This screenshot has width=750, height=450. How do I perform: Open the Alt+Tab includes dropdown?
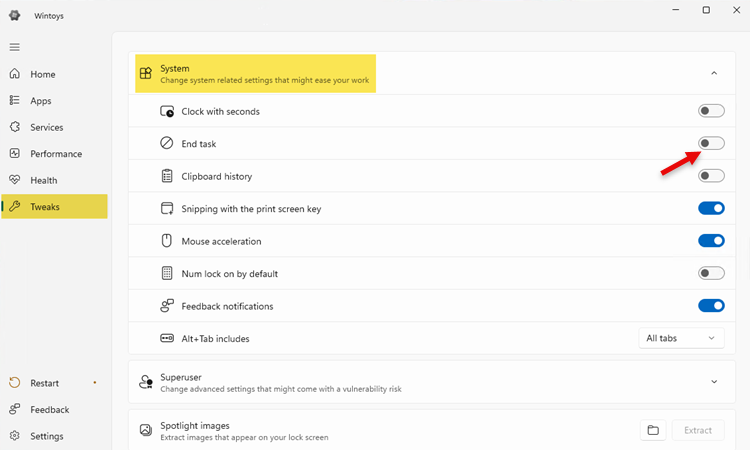point(681,338)
